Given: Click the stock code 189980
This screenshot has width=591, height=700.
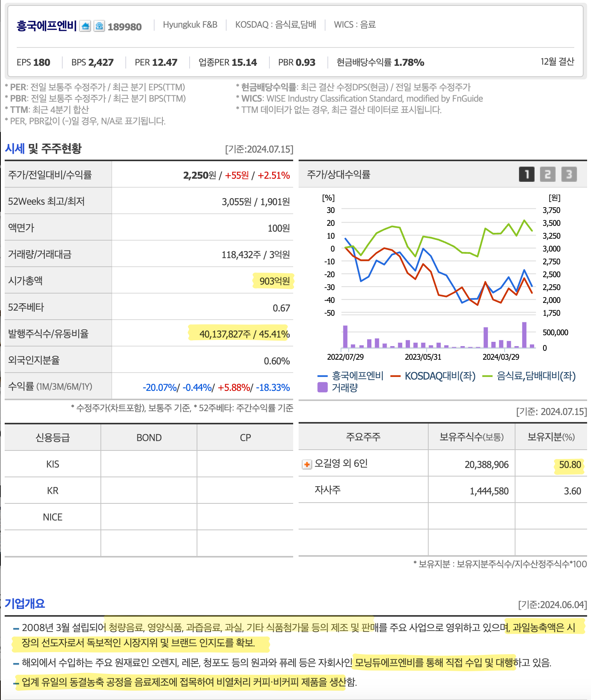Looking at the screenshot, I should pyautogui.click(x=125, y=27).
